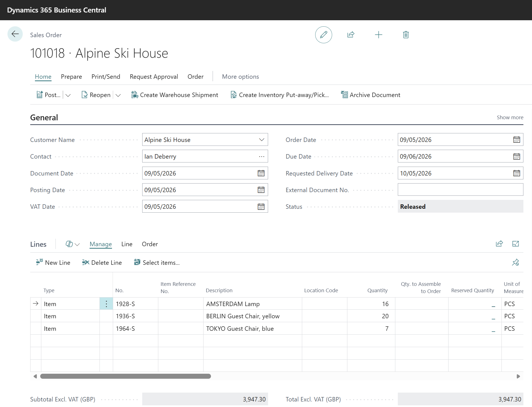Click More options
The height and width of the screenshot is (407, 532).
pos(240,77)
